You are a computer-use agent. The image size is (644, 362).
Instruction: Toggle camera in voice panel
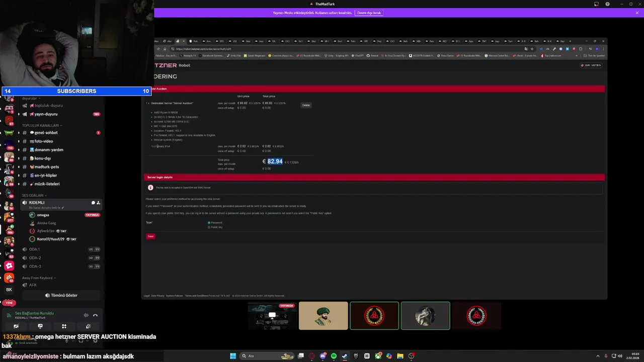pos(16,326)
